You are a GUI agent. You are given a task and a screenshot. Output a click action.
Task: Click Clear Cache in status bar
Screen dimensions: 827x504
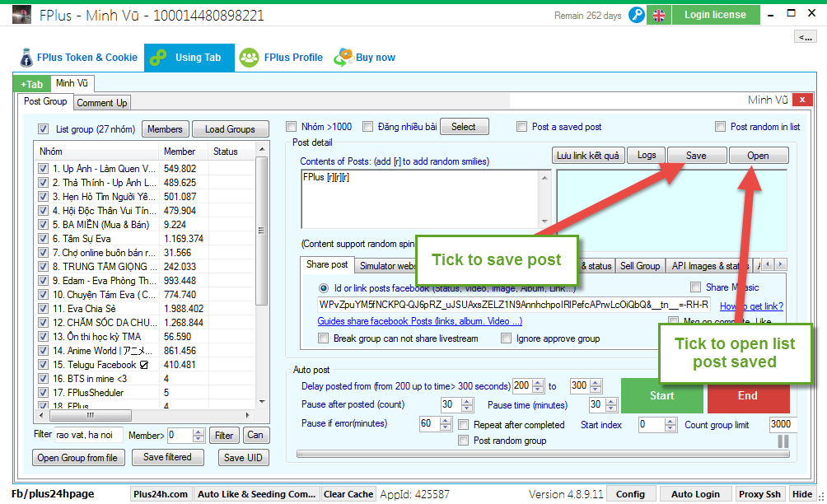(348, 494)
